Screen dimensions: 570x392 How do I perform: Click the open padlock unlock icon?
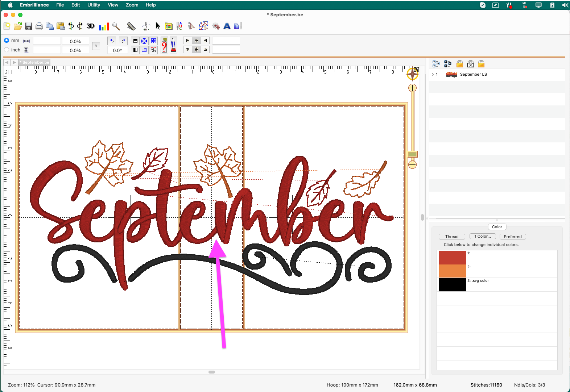(481, 64)
